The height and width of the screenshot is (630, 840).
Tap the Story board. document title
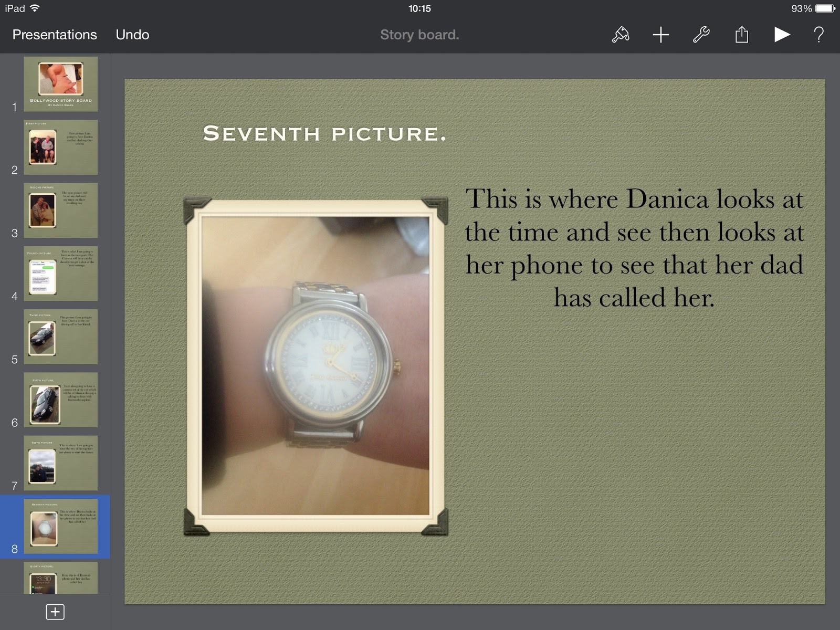point(419,35)
